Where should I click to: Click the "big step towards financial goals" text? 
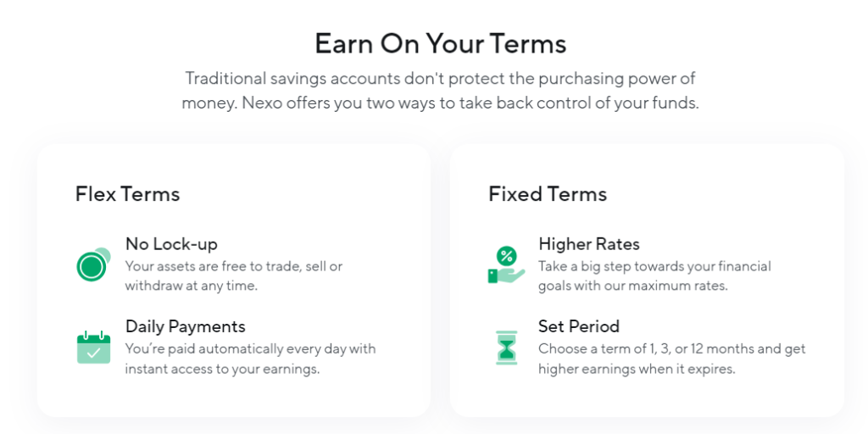click(654, 266)
